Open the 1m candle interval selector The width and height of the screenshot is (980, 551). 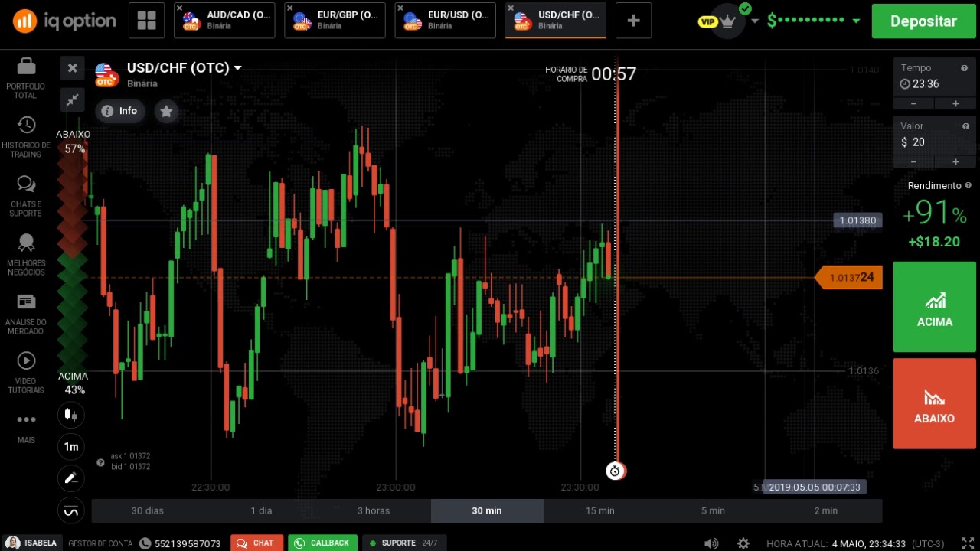(71, 447)
